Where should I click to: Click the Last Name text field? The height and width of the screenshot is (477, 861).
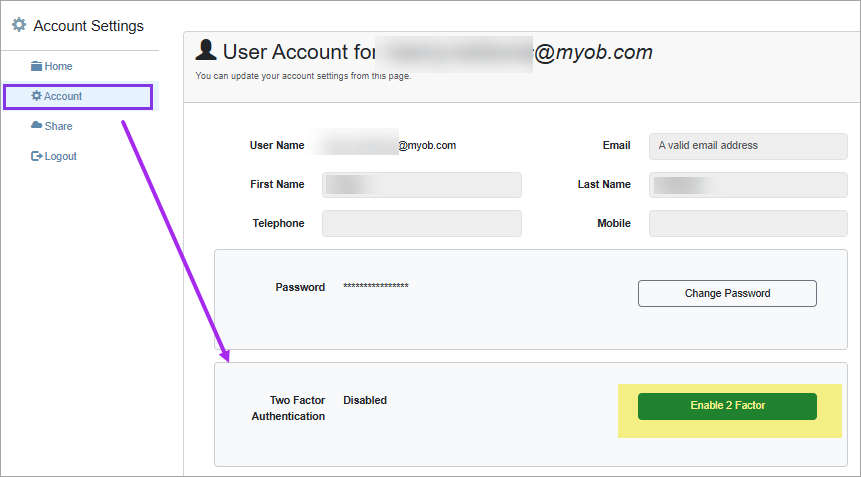(748, 185)
